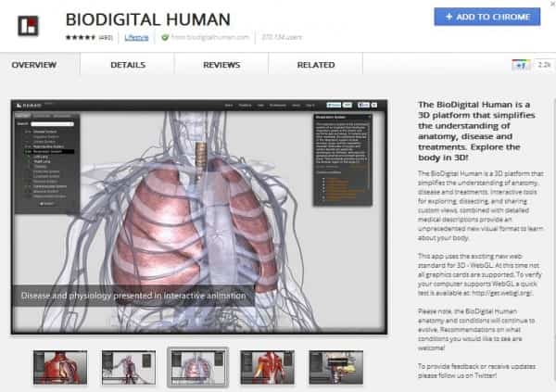Click the HUMAN logo inside the preview

[30, 107]
